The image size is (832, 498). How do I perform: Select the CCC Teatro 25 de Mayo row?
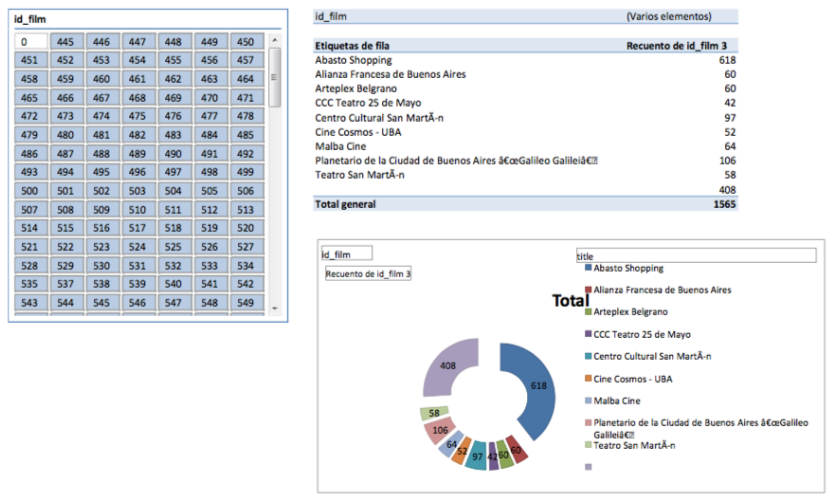click(x=525, y=103)
